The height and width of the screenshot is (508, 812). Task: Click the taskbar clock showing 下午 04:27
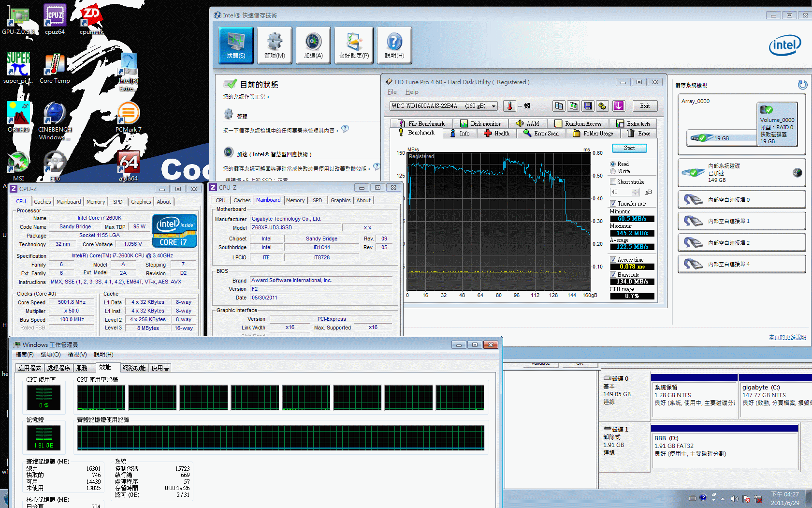click(785, 499)
